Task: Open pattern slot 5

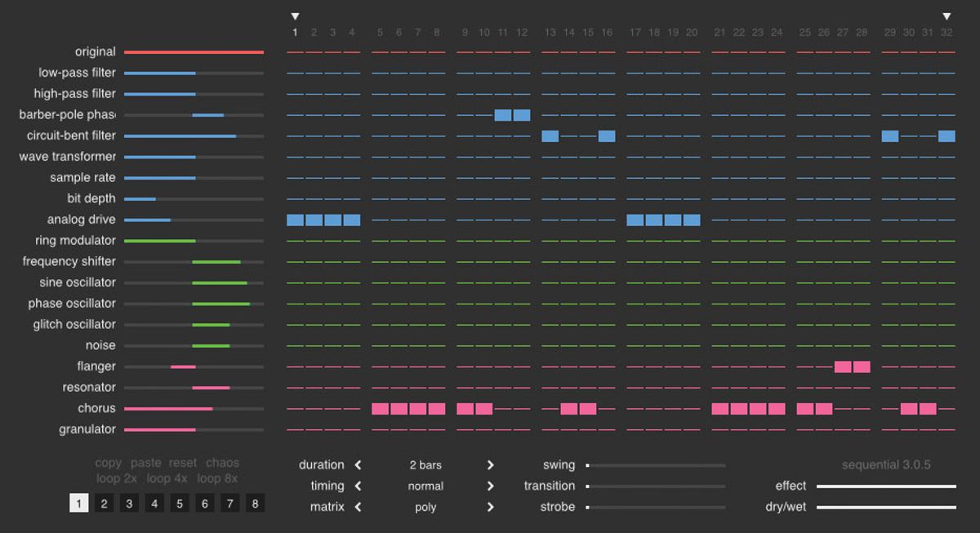Action: tap(180, 504)
